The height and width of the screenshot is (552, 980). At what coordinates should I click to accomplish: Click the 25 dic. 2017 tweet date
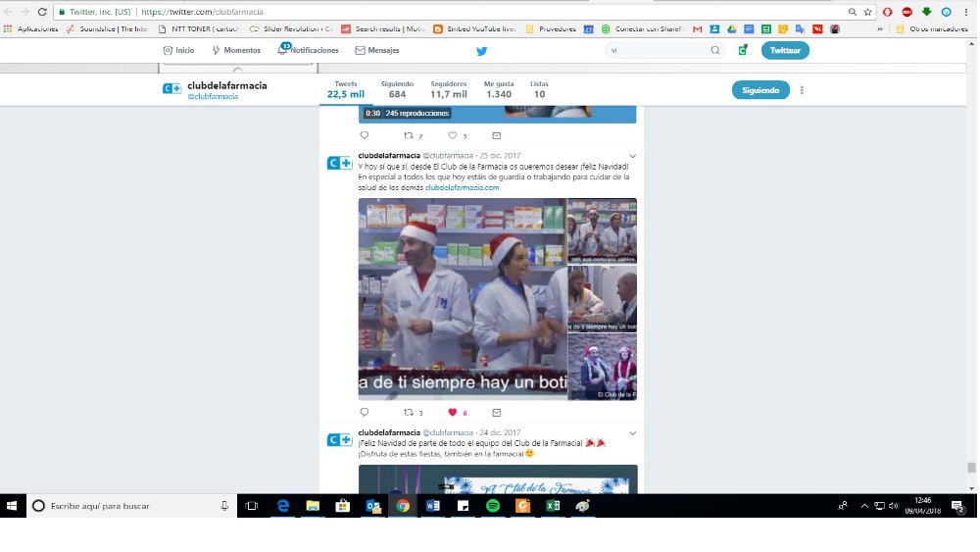[x=500, y=156]
